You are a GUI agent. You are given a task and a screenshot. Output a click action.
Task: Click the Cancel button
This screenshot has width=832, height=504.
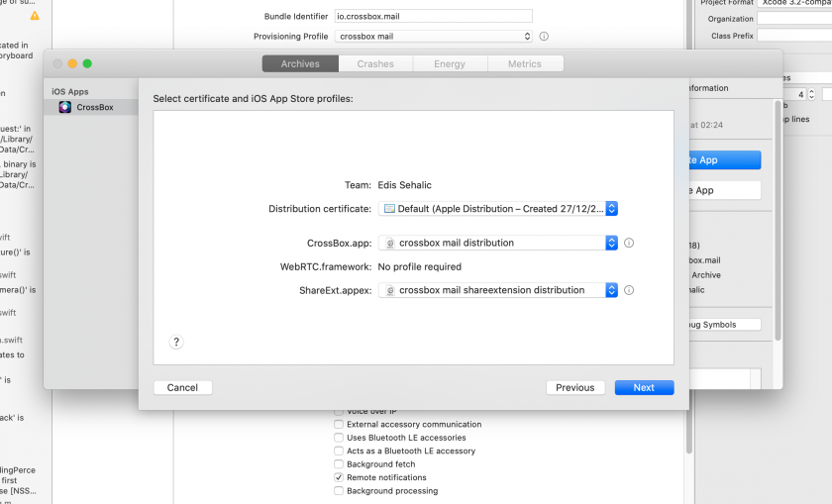click(x=182, y=388)
